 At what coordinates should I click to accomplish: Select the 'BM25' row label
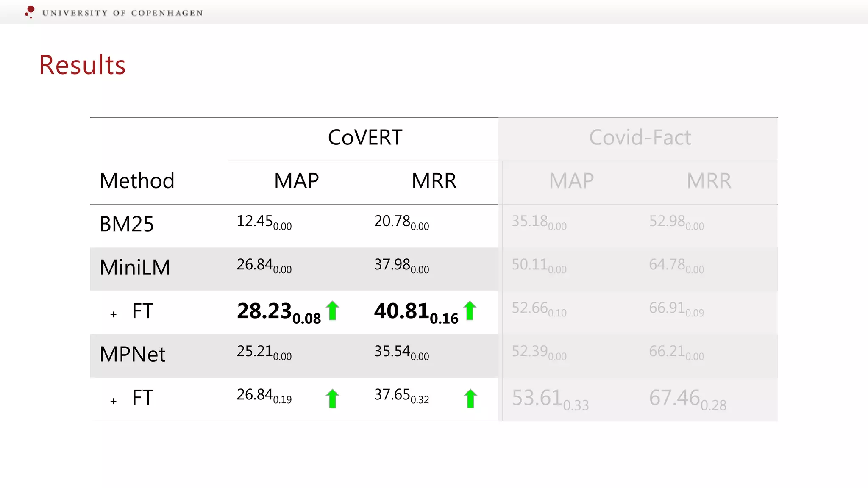(126, 224)
